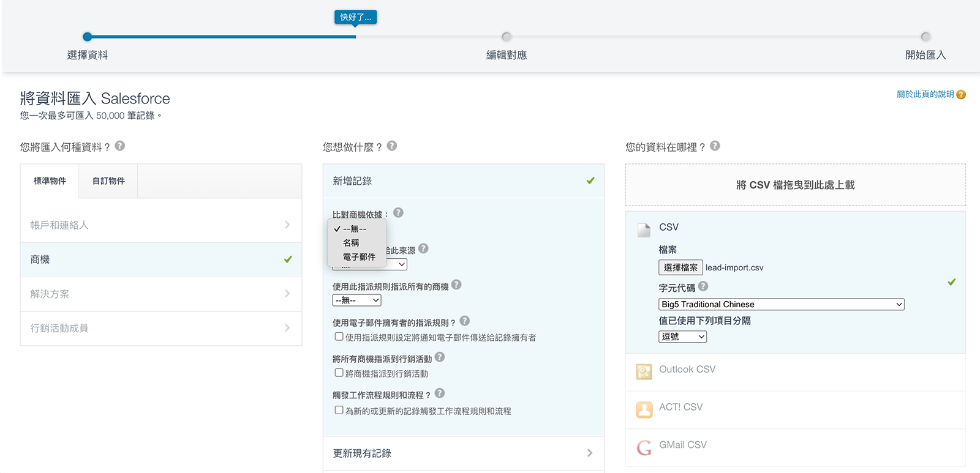This screenshot has width=980, height=473.
Task: Click 新增記錄 section header
Action: click(x=464, y=181)
